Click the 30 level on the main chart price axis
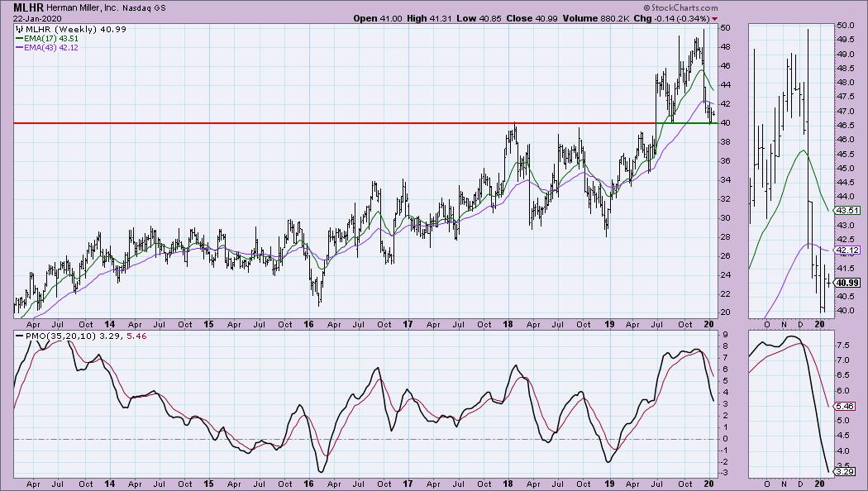The height and width of the screenshot is (491, 868). pos(725,217)
